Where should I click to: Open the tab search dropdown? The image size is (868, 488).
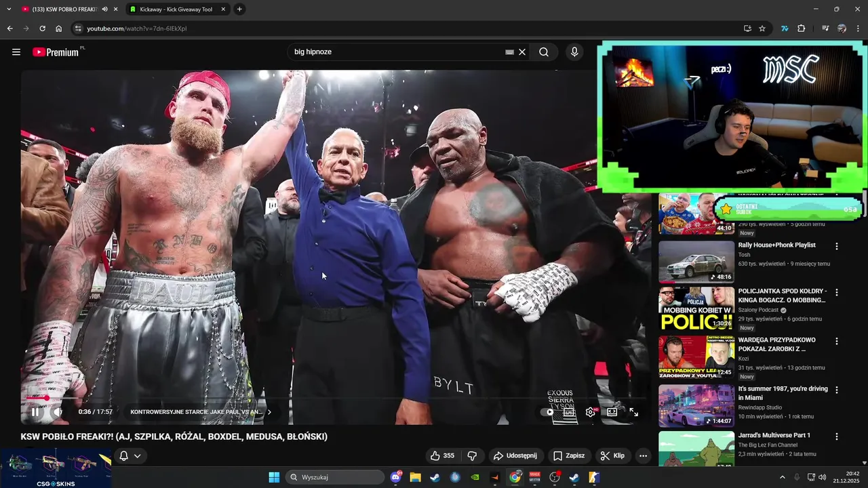tap(8, 9)
